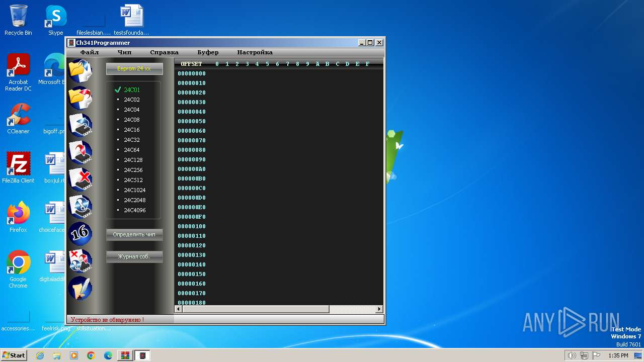The image size is (644, 362).
Task: Open the Справка menu
Action: (x=164, y=52)
